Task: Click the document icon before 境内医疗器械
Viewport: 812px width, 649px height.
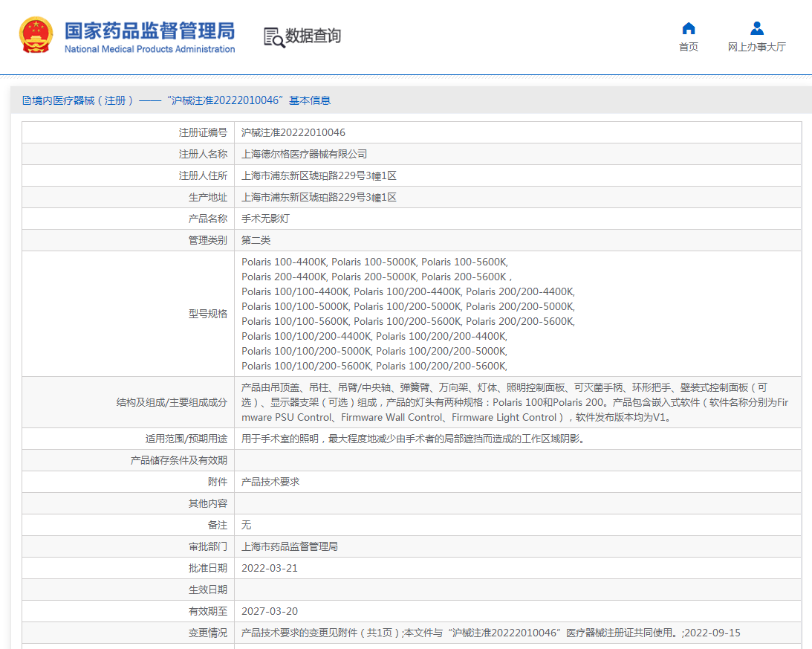Action: coord(26,100)
